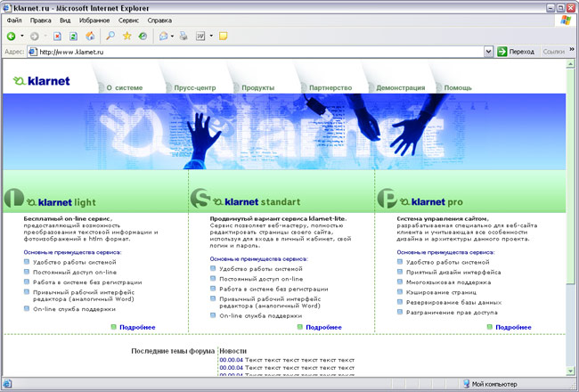Open the Mail toolbar icon

point(163,37)
